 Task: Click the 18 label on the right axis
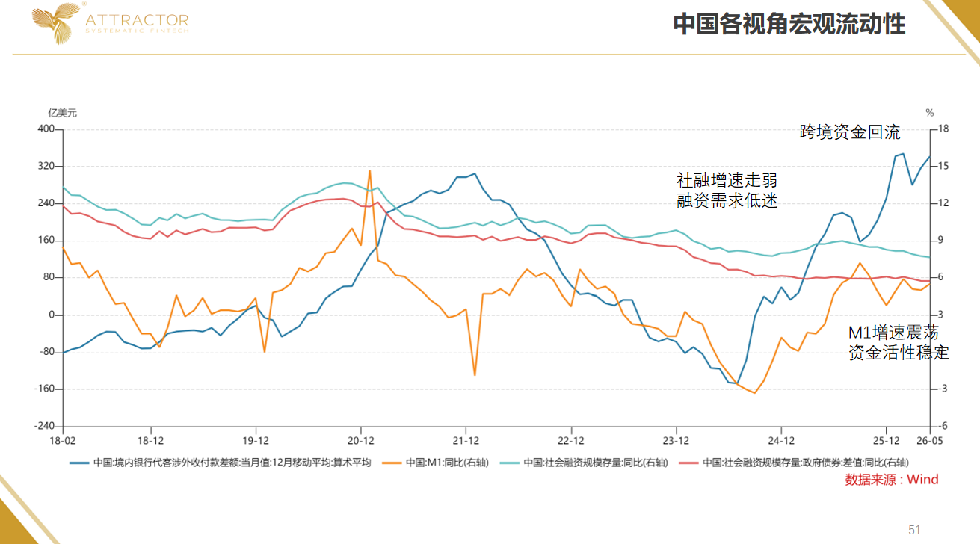tap(943, 129)
